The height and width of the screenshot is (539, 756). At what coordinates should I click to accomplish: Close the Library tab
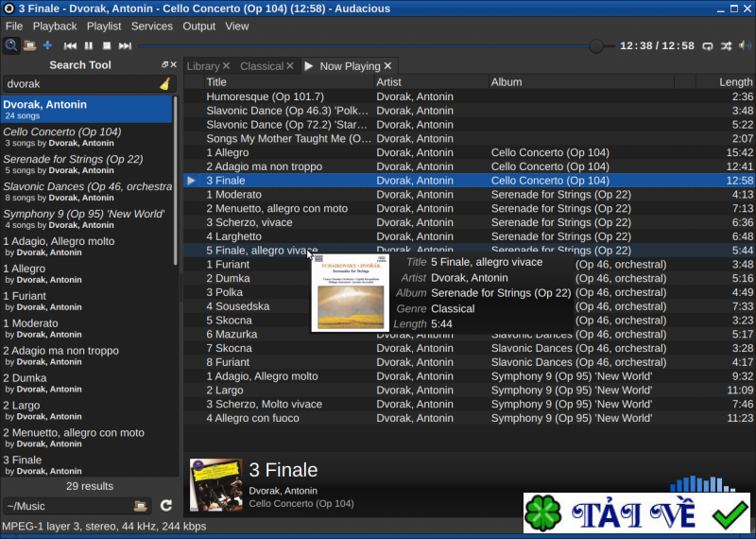click(x=226, y=66)
